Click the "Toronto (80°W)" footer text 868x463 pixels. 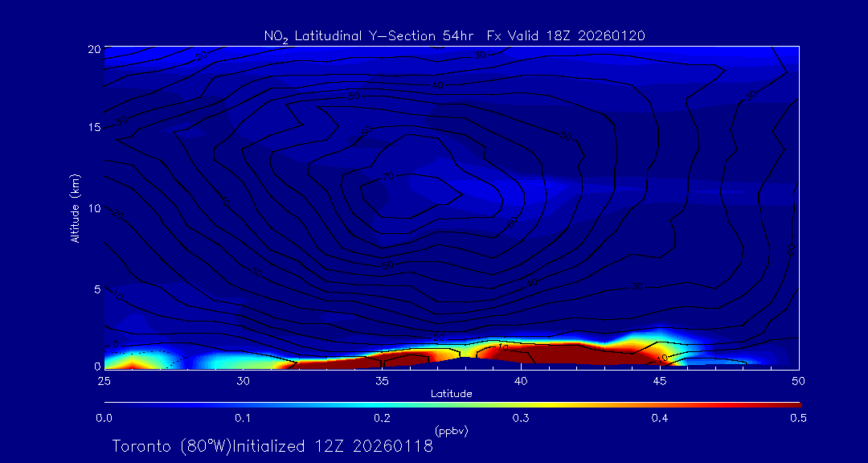pos(171,446)
